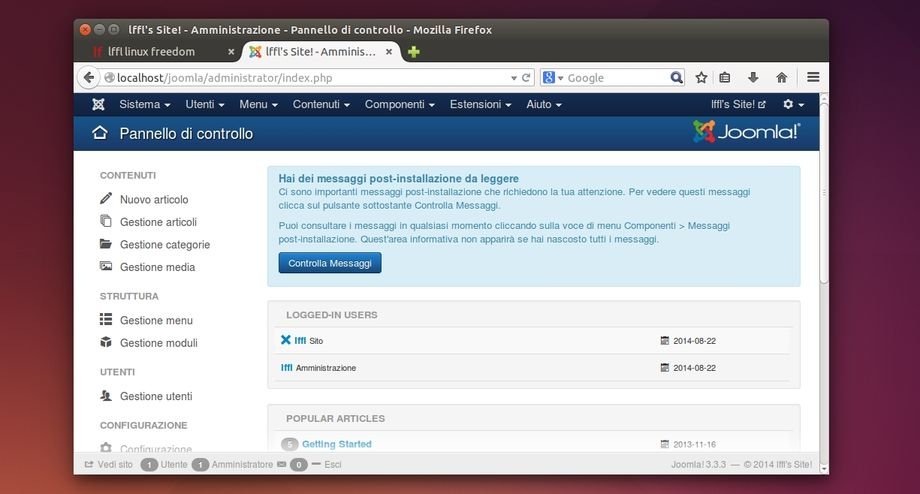Open Gestione articoli link
Screen dimensions: 920x494
click(158, 222)
